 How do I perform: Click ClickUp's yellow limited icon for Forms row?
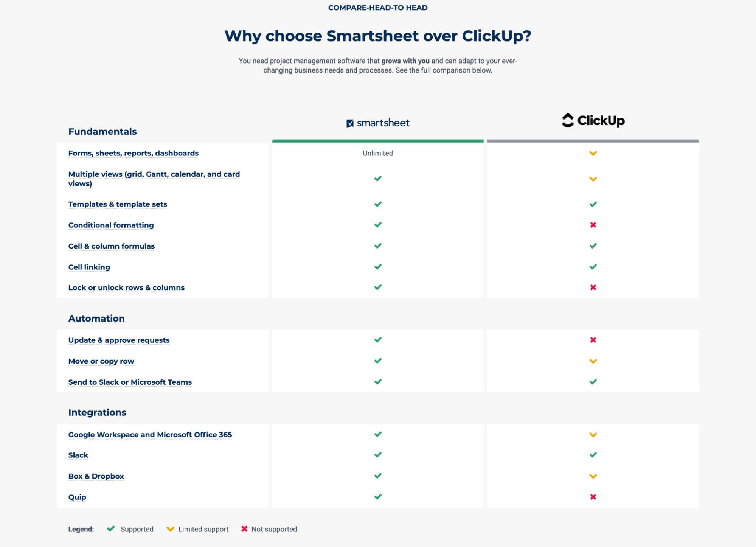point(593,153)
